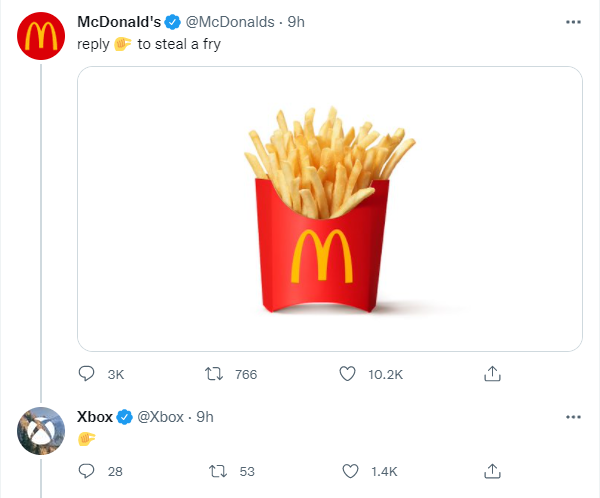This screenshot has height=498, width=600.
Task: Like the Xbox reply tweet
Action: (x=348, y=471)
